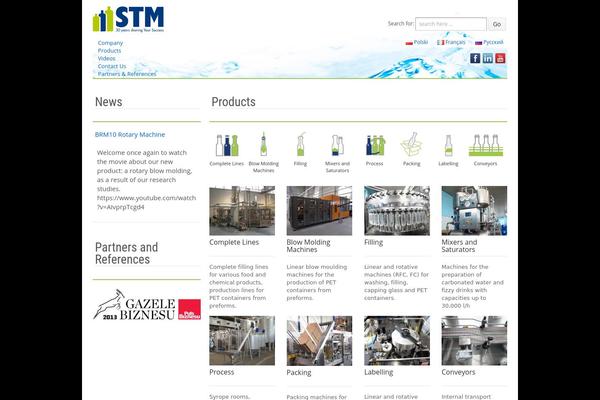The height and width of the screenshot is (400, 600).
Task: Open the BRM10 Rotary Machine news link
Action: pos(130,134)
